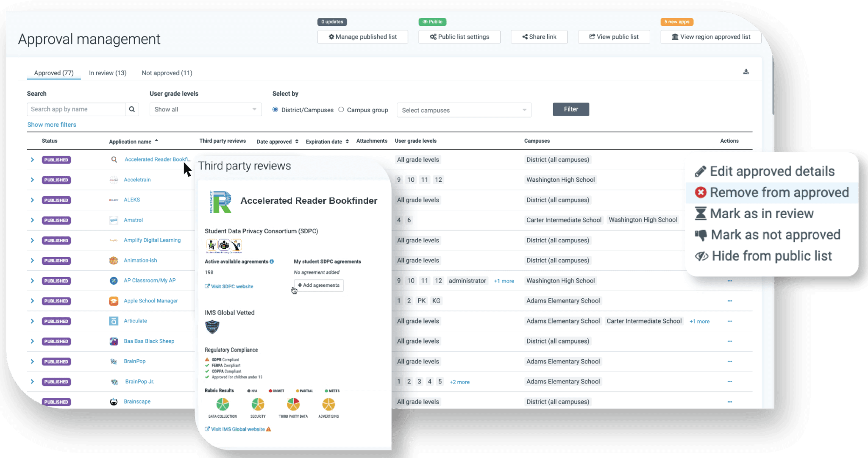
Task: Sort by Date approved column
Action: click(x=278, y=142)
